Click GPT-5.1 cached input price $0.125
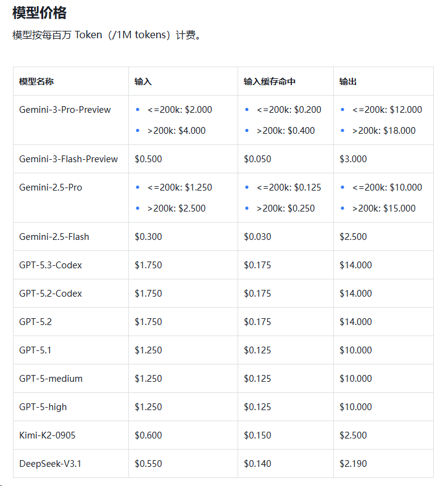This screenshot has height=486, width=448. click(257, 350)
